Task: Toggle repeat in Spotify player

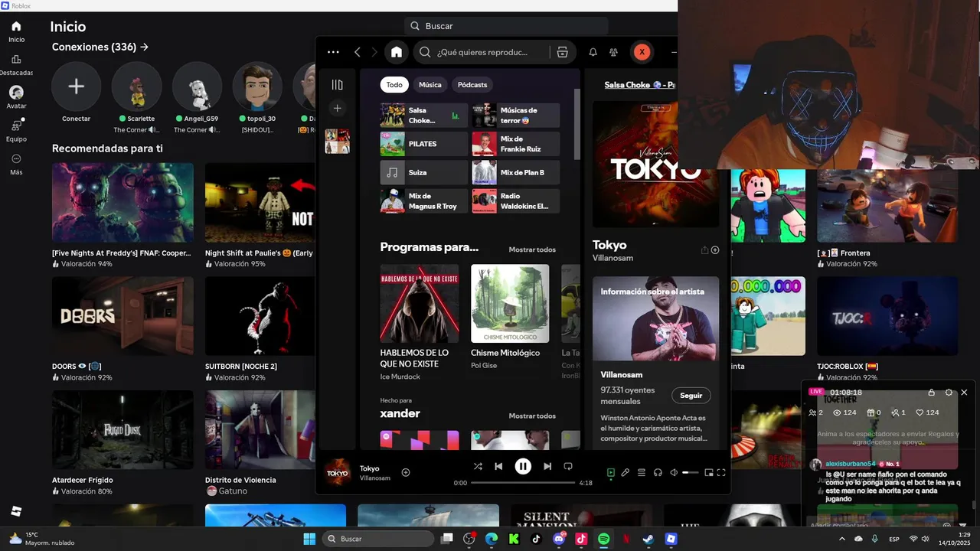Action: pyautogui.click(x=568, y=466)
